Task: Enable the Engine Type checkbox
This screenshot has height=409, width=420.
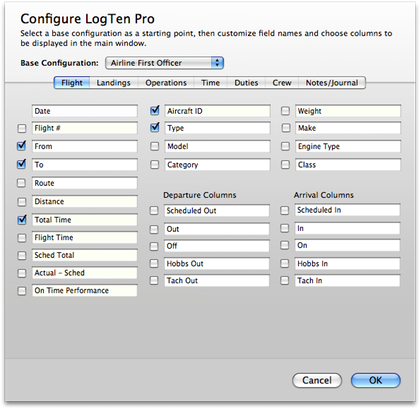Action: 285,146
